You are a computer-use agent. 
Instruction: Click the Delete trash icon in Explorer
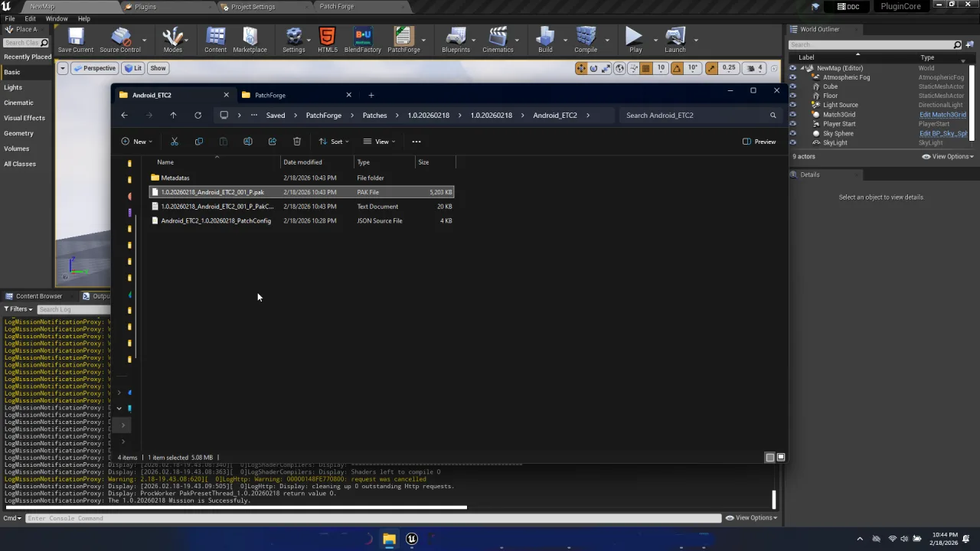pyautogui.click(x=297, y=142)
